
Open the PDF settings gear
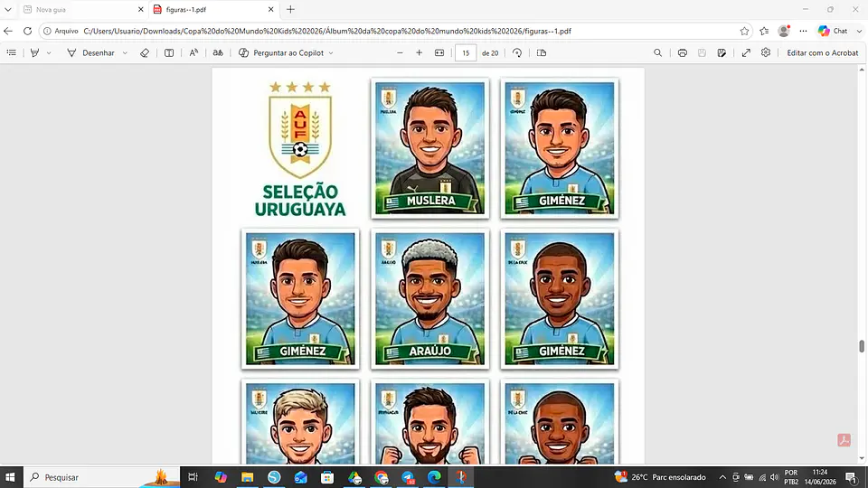point(766,52)
